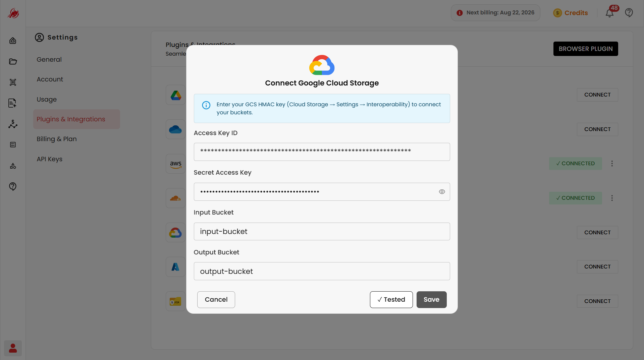644x360 pixels.
Task: Open the scan frame sidebar icon
Action: 13,82
